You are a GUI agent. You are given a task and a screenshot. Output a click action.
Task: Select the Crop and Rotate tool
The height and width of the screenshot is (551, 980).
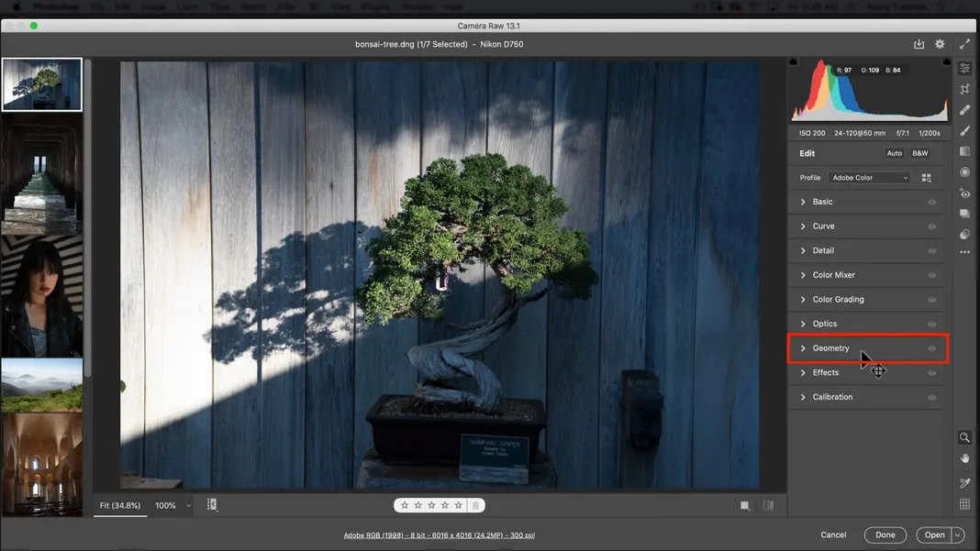tap(965, 89)
